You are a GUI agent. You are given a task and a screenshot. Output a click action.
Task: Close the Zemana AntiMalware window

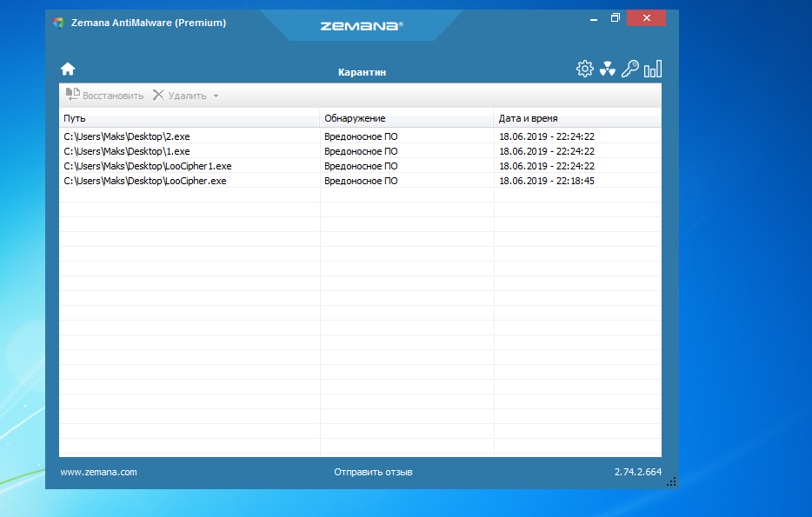click(x=646, y=18)
